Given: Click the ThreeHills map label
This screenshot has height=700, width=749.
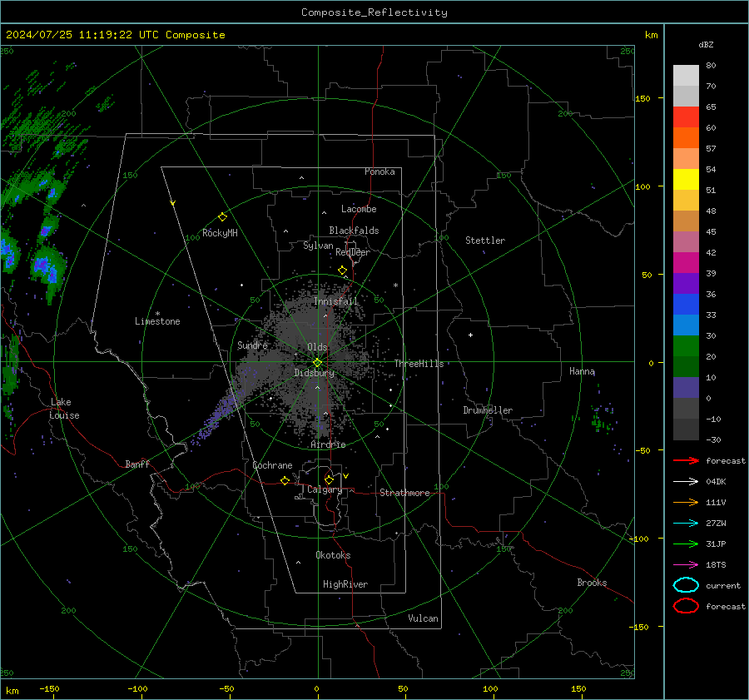Looking at the screenshot, I should coord(419,364).
